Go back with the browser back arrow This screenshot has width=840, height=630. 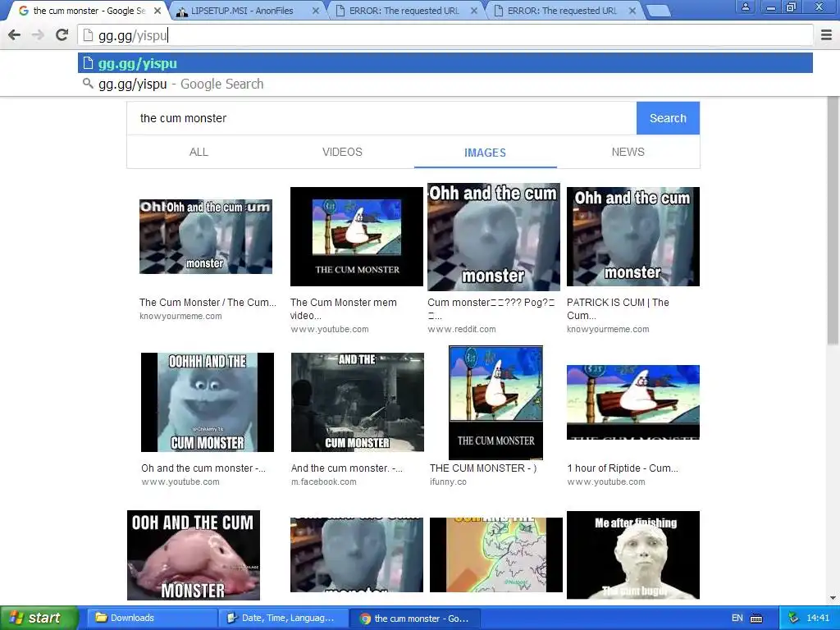coord(15,35)
